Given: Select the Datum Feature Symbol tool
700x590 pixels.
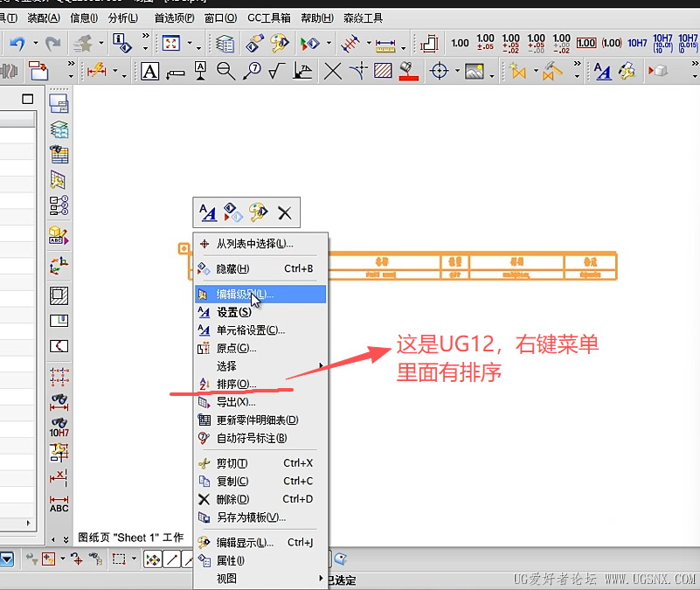Looking at the screenshot, I should (200, 71).
